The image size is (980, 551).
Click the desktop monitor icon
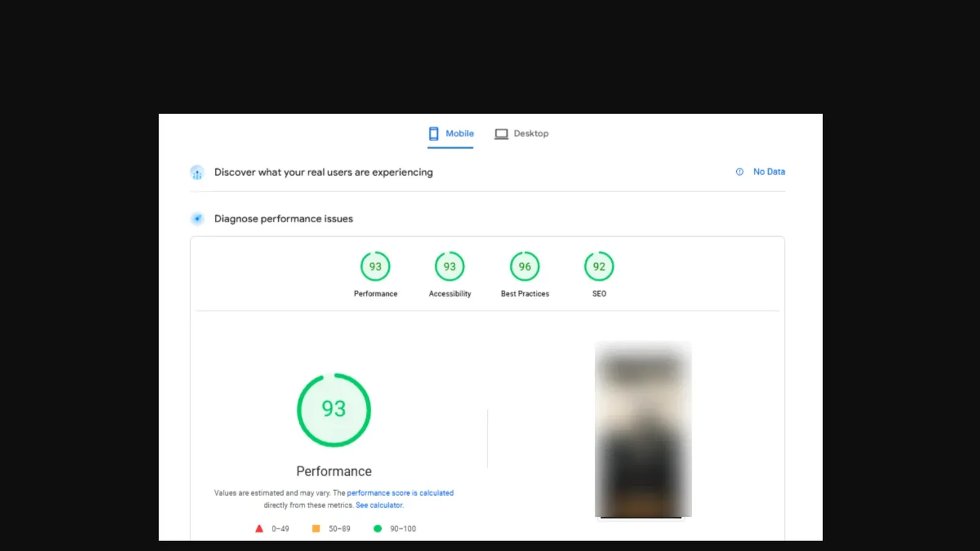(502, 134)
